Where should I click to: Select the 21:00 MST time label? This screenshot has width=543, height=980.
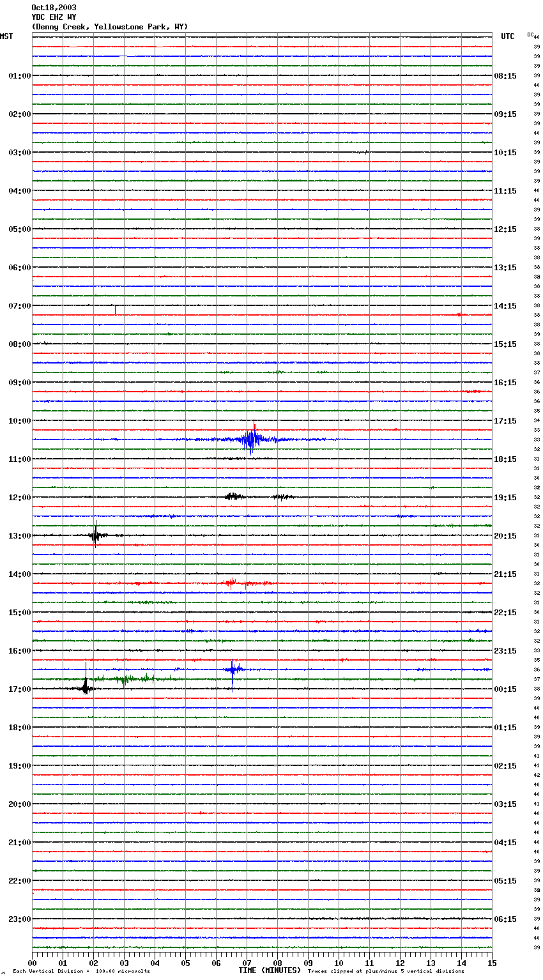[20, 843]
